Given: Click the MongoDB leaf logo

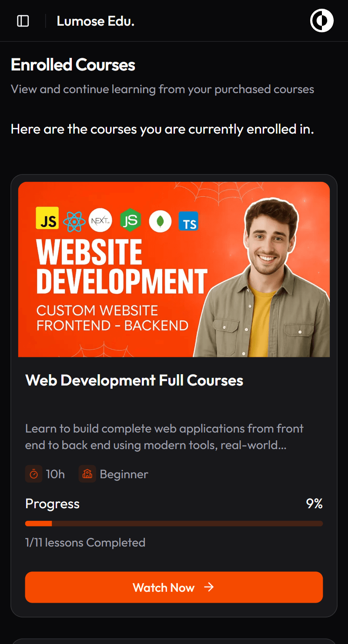Looking at the screenshot, I should pos(160,221).
